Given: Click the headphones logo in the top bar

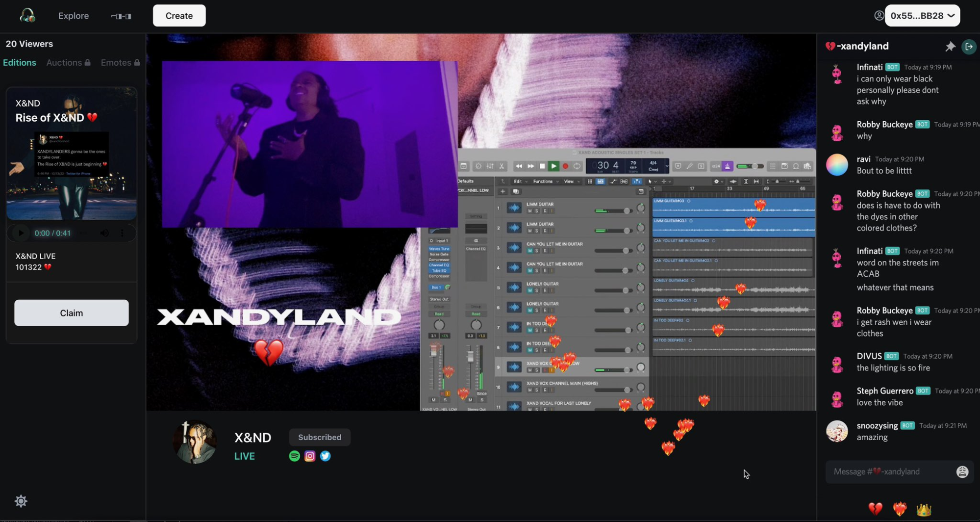Looking at the screenshot, I should pos(27,16).
